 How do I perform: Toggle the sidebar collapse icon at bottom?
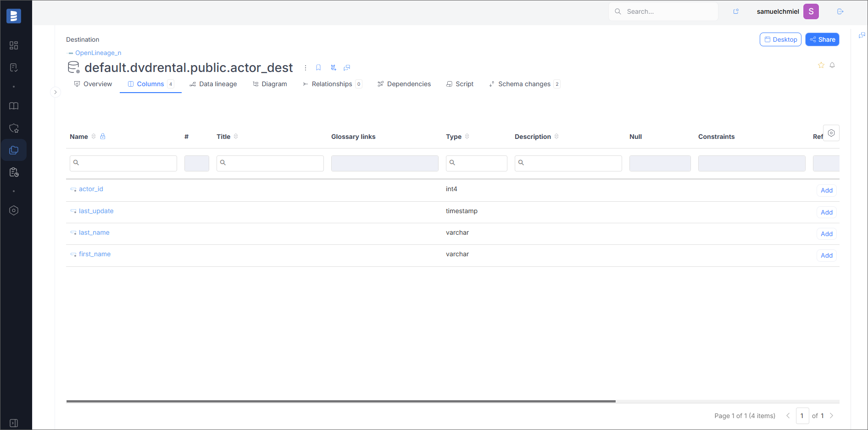(14, 423)
